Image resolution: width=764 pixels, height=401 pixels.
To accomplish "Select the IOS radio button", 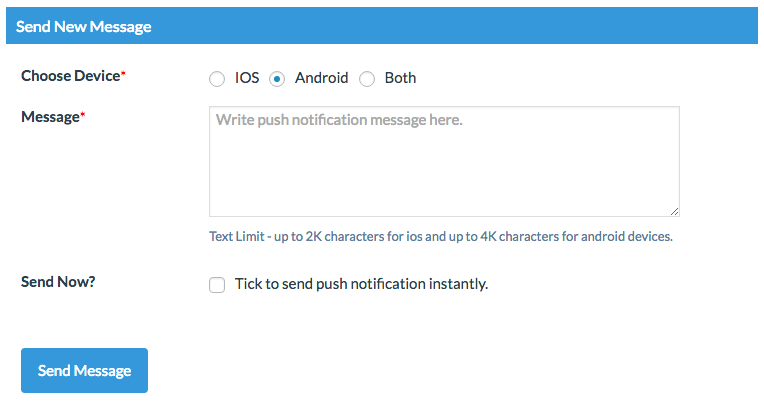I will tap(217, 79).
